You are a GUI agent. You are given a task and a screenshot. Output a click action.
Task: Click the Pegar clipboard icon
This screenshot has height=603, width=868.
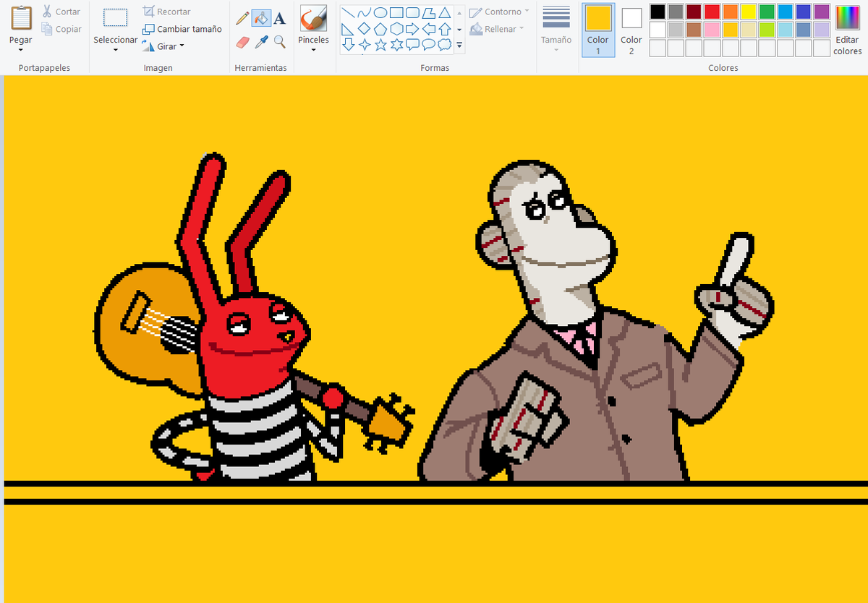(x=21, y=18)
